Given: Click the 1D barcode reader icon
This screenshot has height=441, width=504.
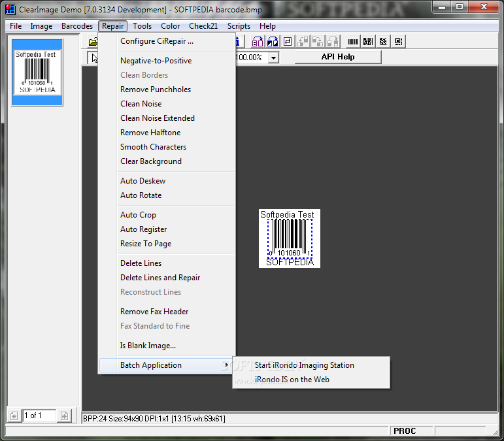Looking at the screenshot, I should (x=353, y=41).
